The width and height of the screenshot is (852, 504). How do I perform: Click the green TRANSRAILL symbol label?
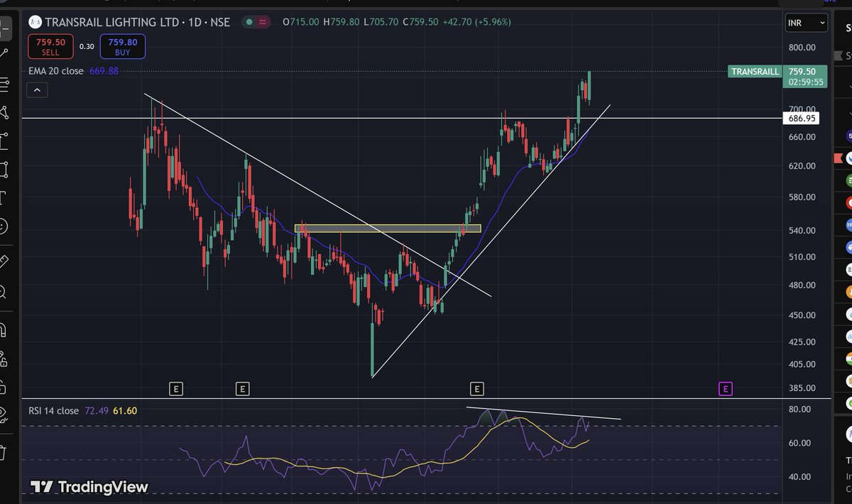tap(755, 72)
